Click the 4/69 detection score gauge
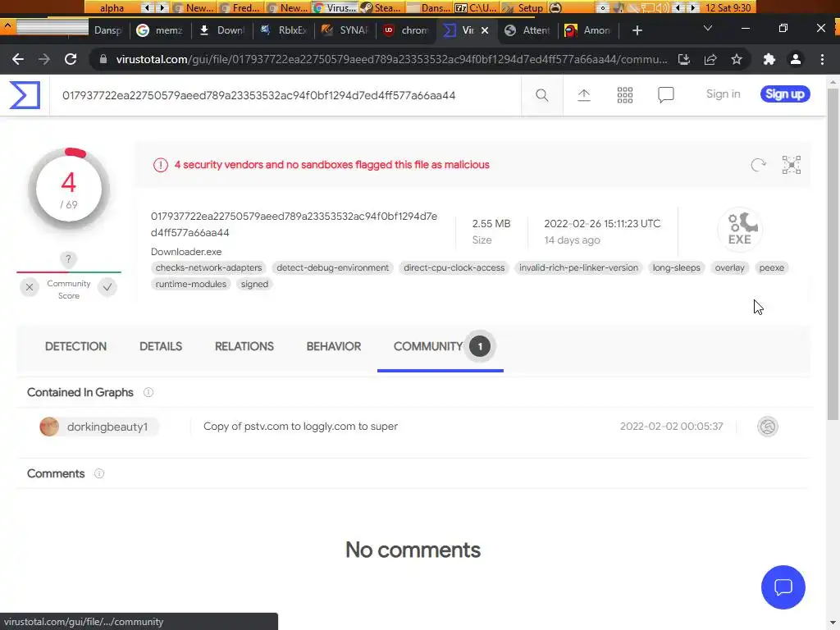The image size is (840, 630). coord(69,189)
